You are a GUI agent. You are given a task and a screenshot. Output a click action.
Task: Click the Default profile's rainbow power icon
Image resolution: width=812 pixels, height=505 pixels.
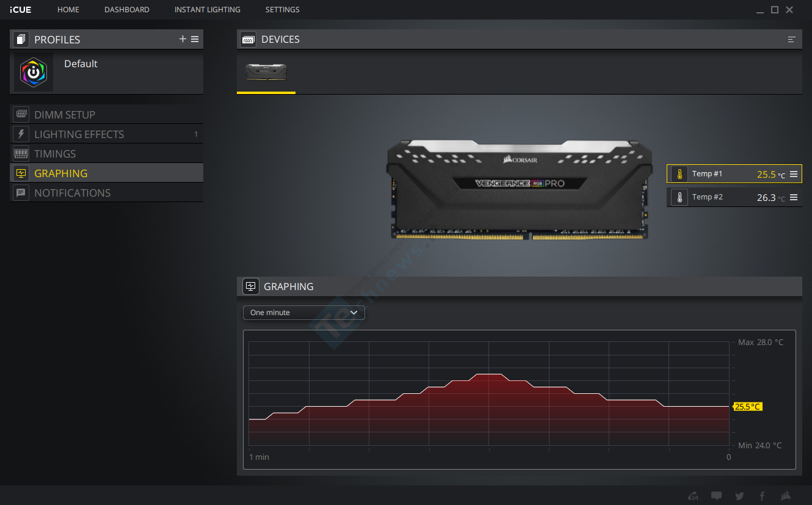(34, 72)
